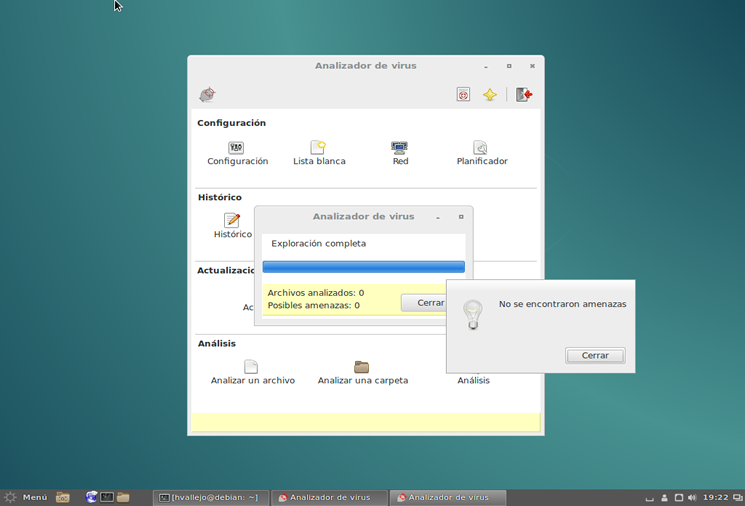Select Analizar una carpeta folder scan
The height and width of the screenshot is (506, 745).
click(362, 367)
